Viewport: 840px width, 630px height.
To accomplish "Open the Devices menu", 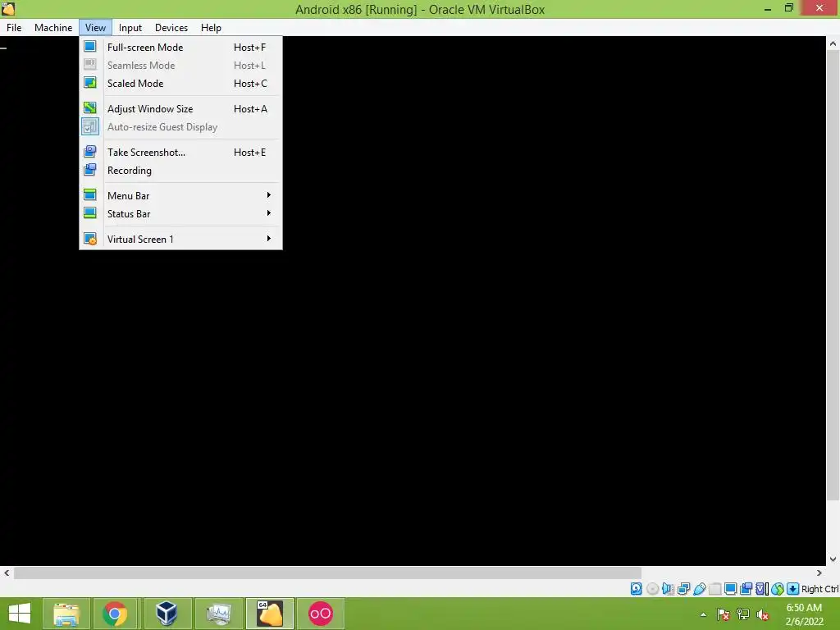I will (171, 27).
